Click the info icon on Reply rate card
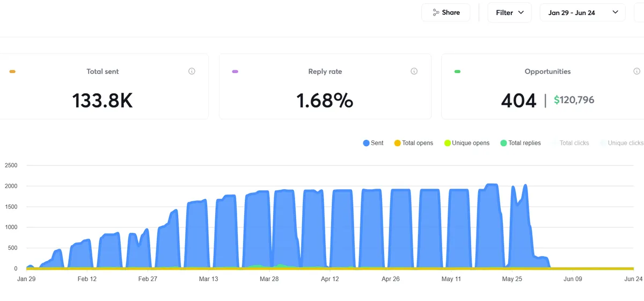The height and width of the screenshot is (301, 644). tap(414, 71)
